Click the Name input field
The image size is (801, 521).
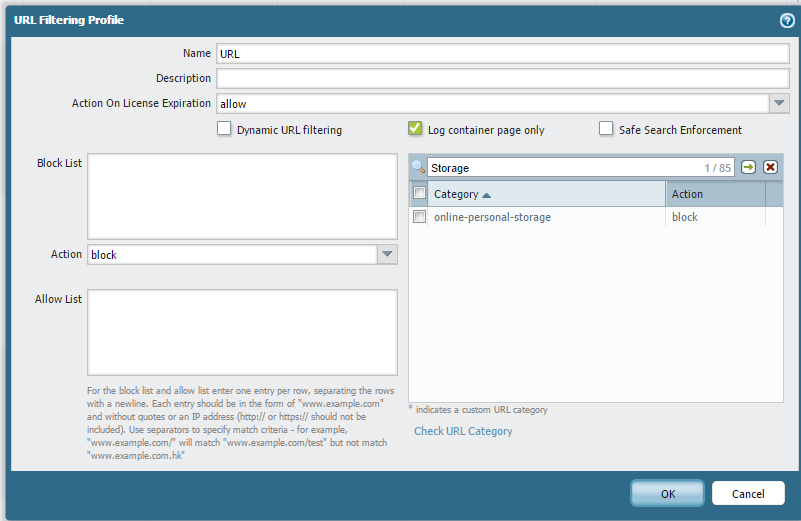[503, 54]
